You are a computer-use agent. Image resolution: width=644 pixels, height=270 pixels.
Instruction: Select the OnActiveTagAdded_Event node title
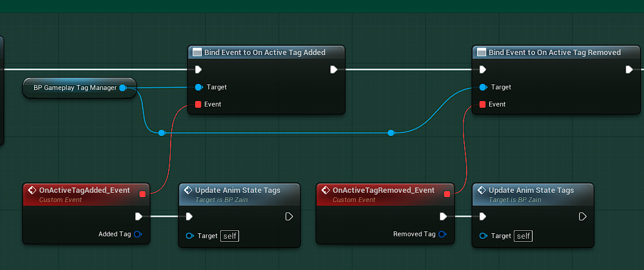(x=84, y=190)
